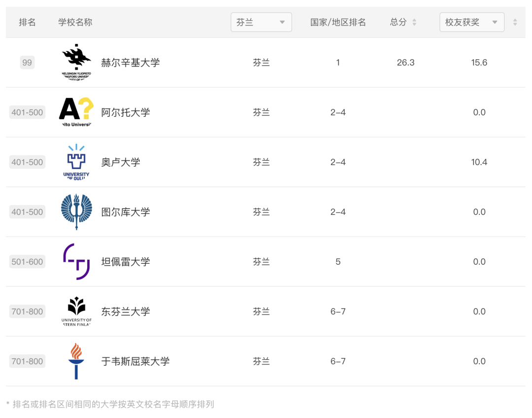The width and height of the screenshot is (532, 418).
Task: Click the 401-500 badge for 图尔库大学
Action: (x=27, y=212)
